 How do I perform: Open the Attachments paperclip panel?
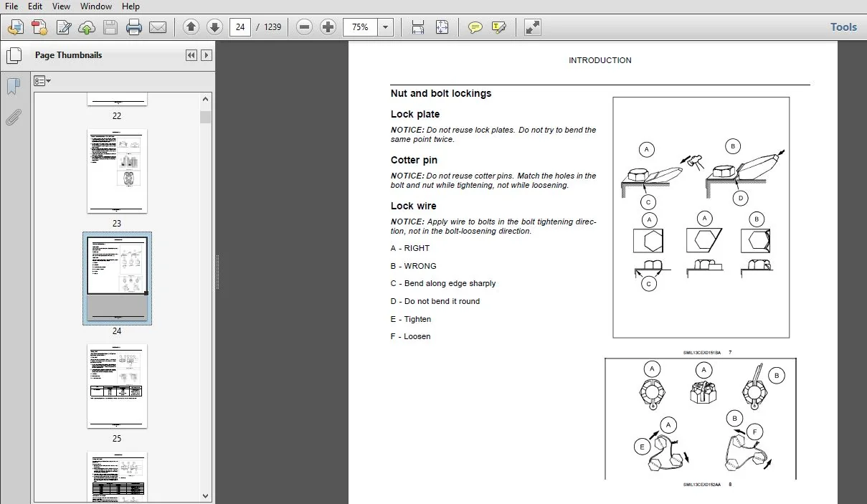(13, 118)
